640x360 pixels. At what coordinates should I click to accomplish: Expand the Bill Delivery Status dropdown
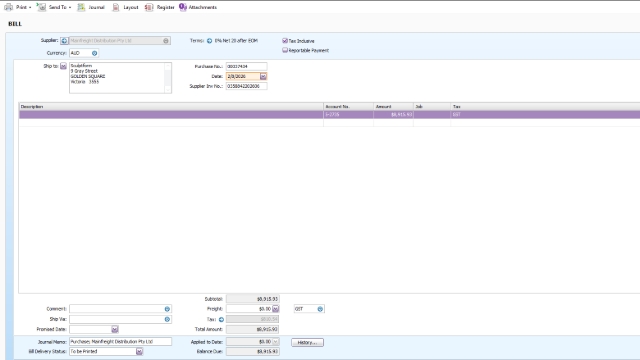[139, 351]
